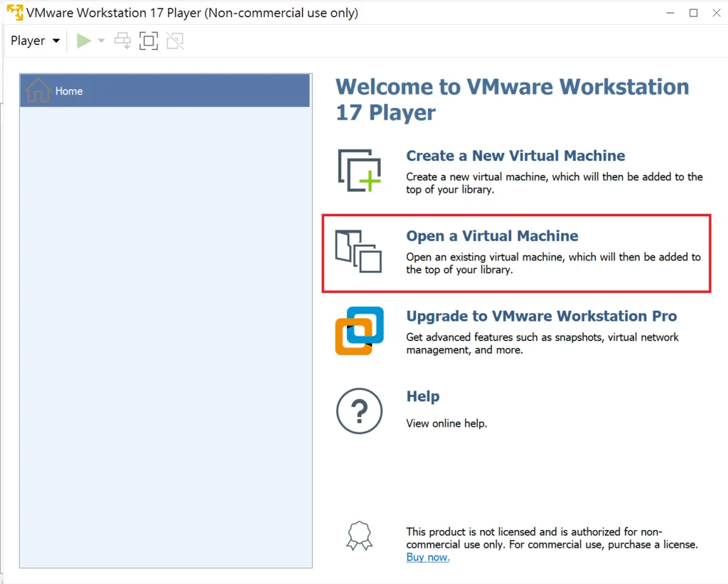Click 'Welcome to VMware Workstation 17 Player' title
728x584 pixels.
click(x=513, y=100)
